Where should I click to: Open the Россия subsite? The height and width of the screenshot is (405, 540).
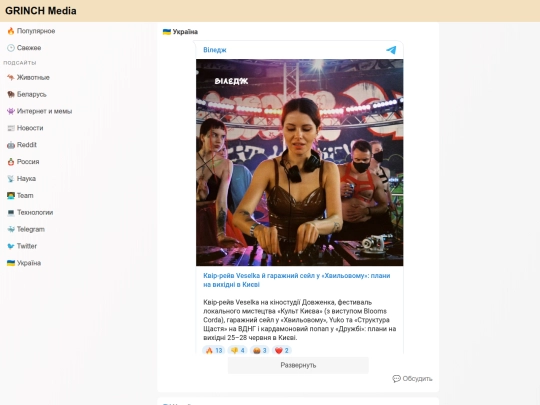[28, 162]
